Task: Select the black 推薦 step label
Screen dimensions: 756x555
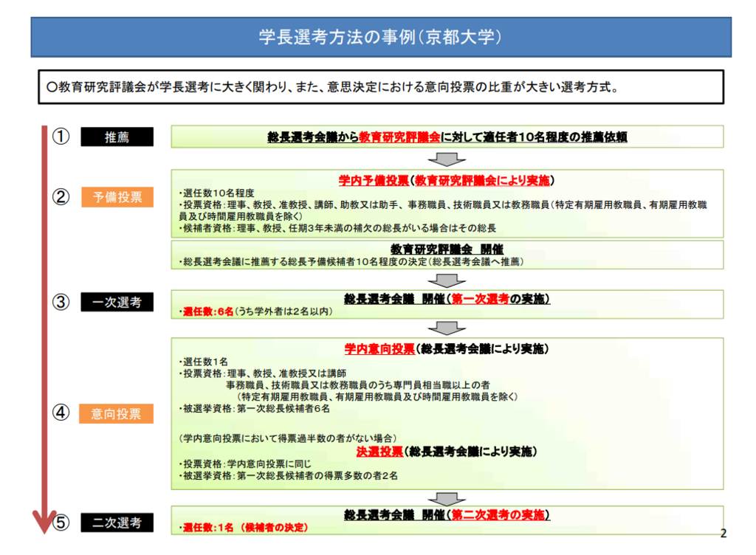Action: pos(117,137)
